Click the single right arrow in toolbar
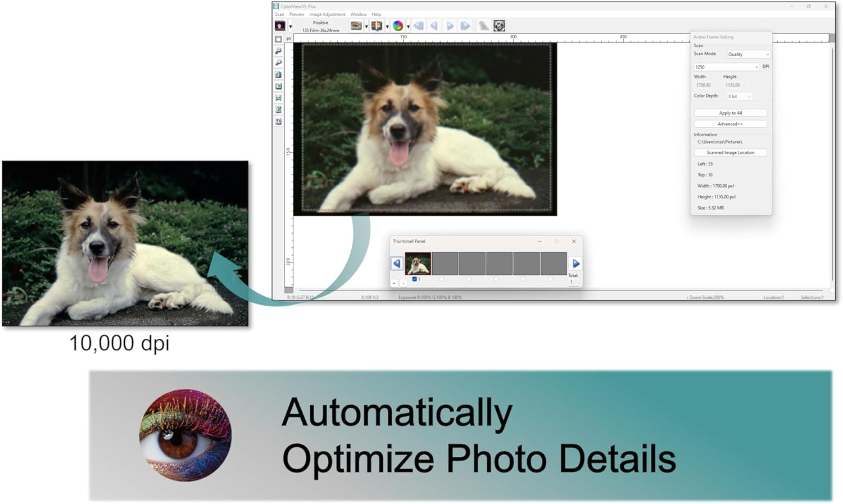The image size is (843, 504). [x=450, y=26]
